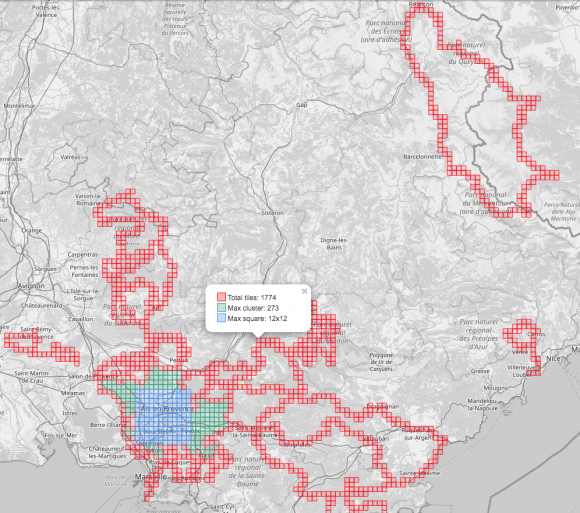The image size is (580, 513).
Task: Click the blue Max square swatch
Action: 221,318
